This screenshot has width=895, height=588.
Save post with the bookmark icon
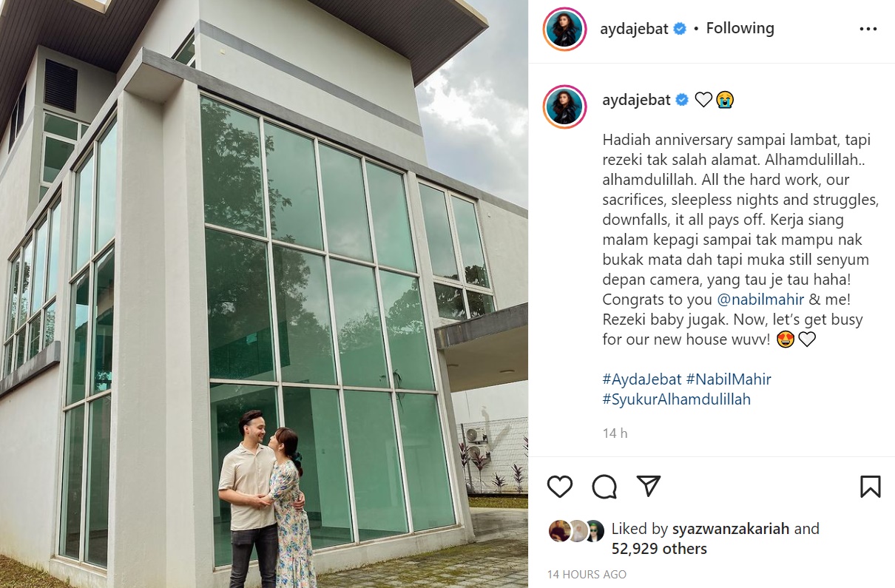(870, 486)
